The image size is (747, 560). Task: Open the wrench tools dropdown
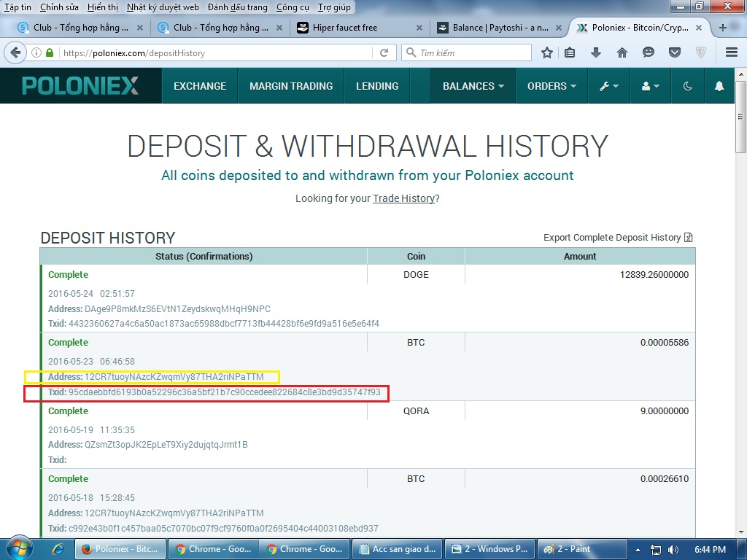pyautogui.click(x=609, y=86)
